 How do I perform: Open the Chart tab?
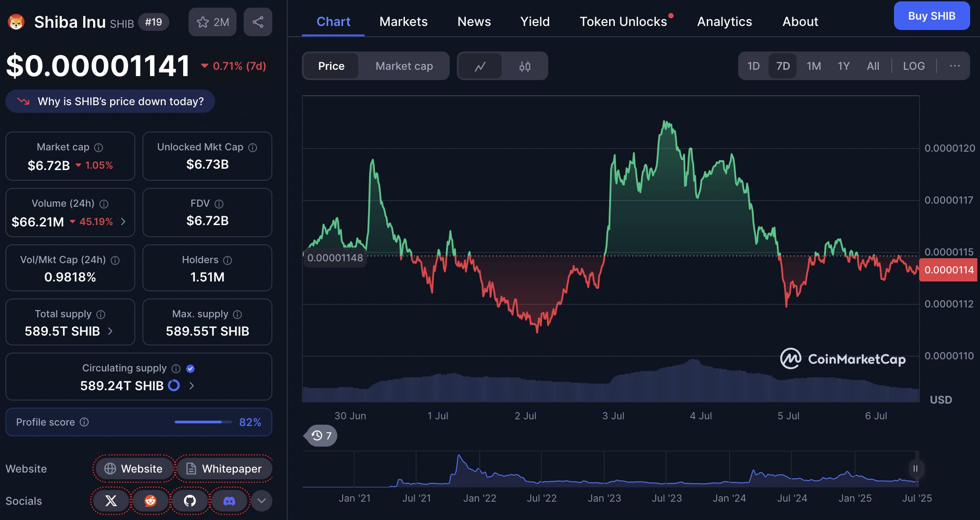click(x=333, y=21)
